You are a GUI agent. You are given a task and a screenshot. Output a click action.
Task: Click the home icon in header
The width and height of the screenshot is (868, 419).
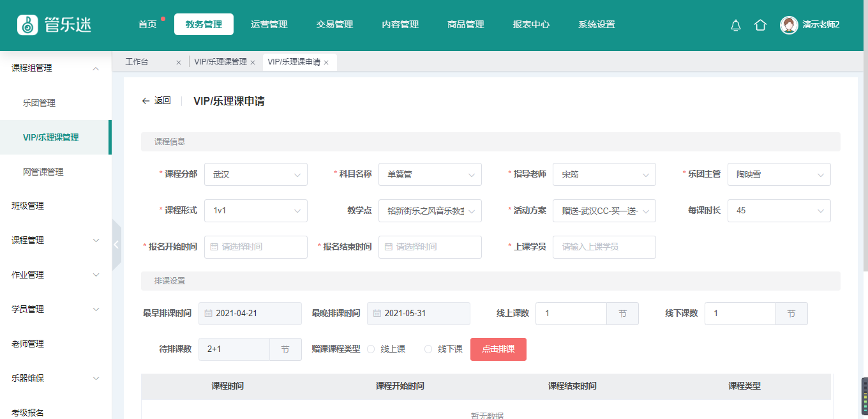tap(760, 25)
